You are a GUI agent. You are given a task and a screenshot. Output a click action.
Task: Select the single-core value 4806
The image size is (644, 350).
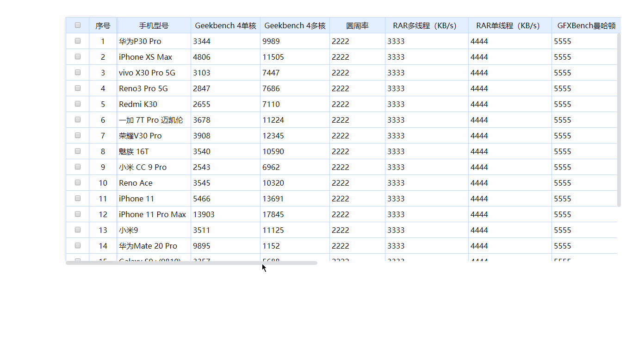(x=225, y=57)
